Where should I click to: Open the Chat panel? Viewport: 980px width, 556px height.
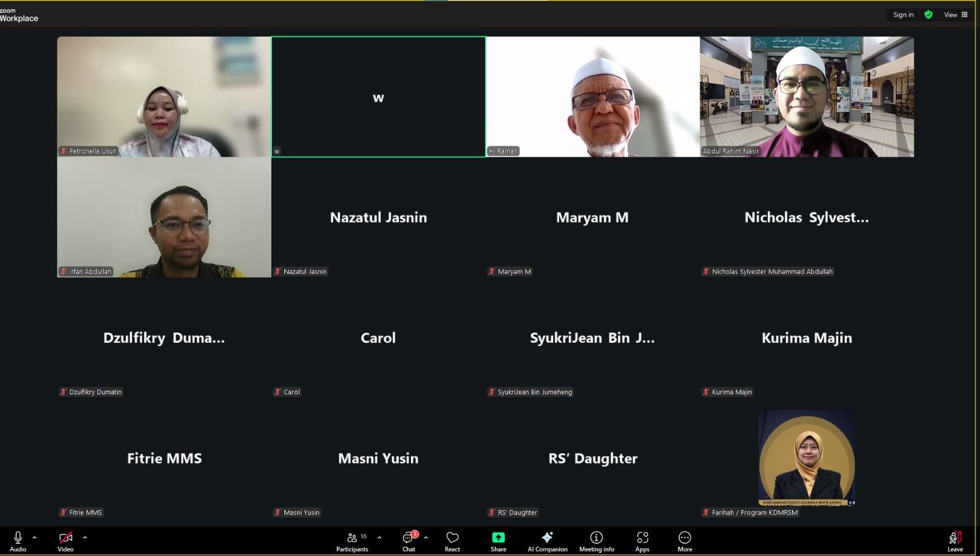tap(409, 541)
